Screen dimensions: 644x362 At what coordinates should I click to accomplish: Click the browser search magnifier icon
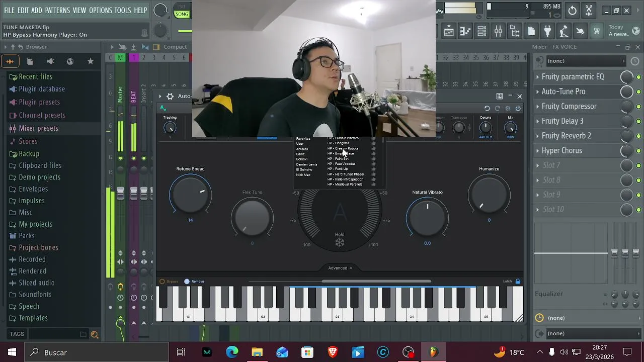(x=94, y=334)
